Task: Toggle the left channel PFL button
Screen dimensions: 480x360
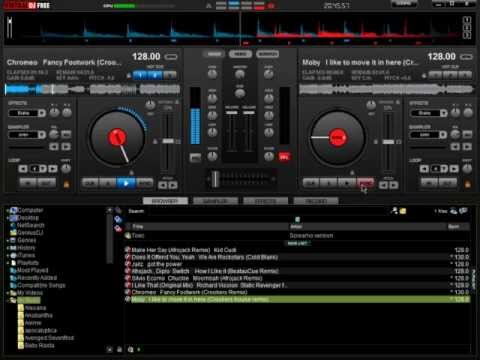Action: pyautogui.click(x=195, y=157)
